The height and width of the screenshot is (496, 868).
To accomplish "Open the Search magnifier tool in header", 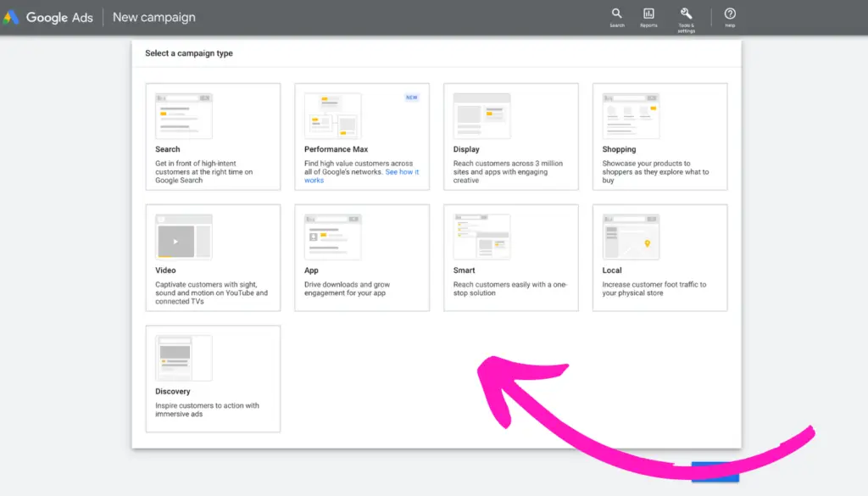I will point(616,14).
